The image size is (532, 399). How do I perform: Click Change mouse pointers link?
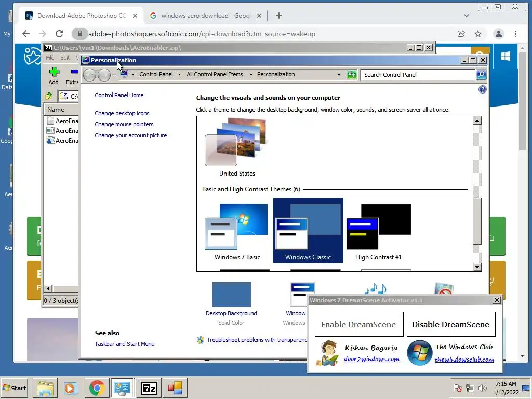click(124, 124)
